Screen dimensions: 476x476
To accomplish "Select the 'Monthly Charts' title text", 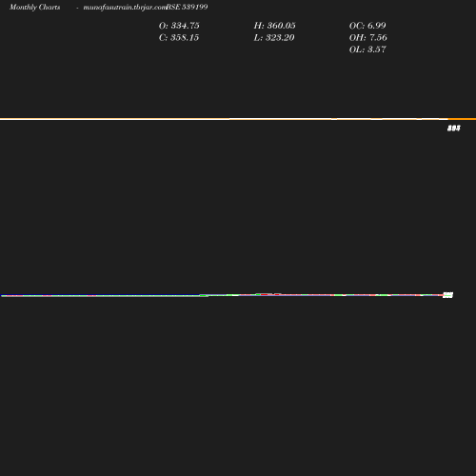I will pyautogui.click(x=35, y=8).
